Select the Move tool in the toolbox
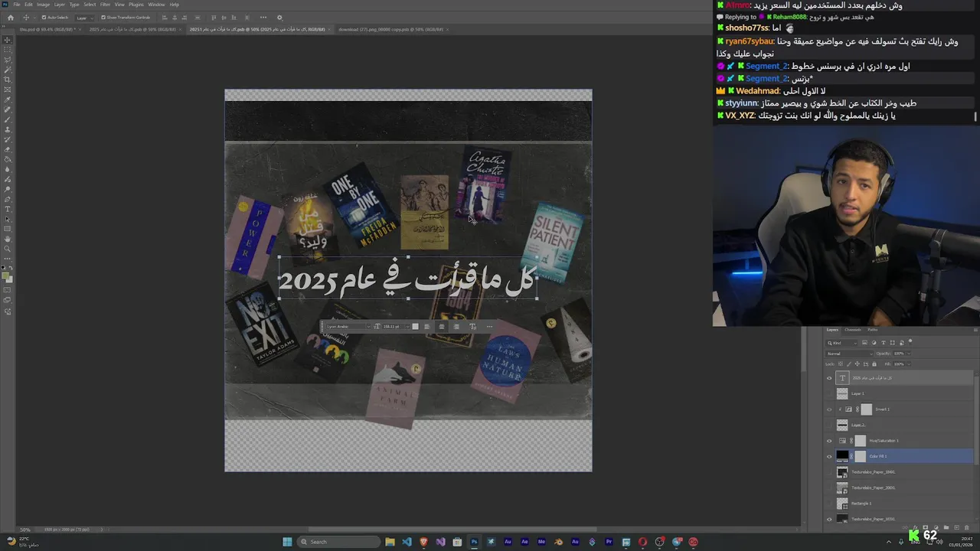980x551 pixels. [x=7, y=40]
